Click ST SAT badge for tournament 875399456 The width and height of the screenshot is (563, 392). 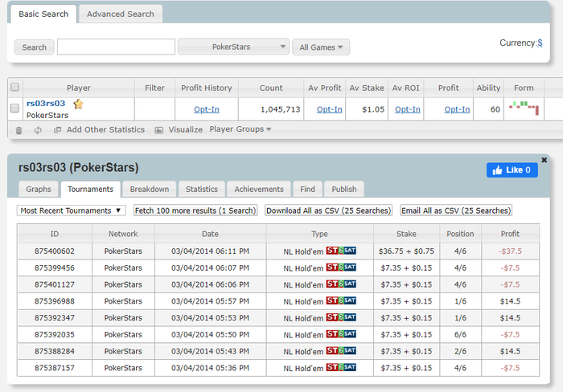tap(341, 267)
